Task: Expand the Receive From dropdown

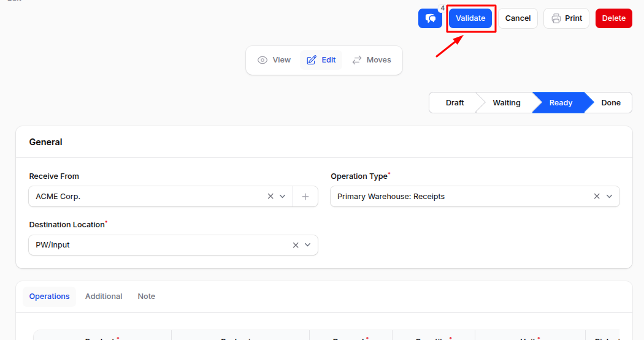Action: pyautogui.click(x=283, y=197)
